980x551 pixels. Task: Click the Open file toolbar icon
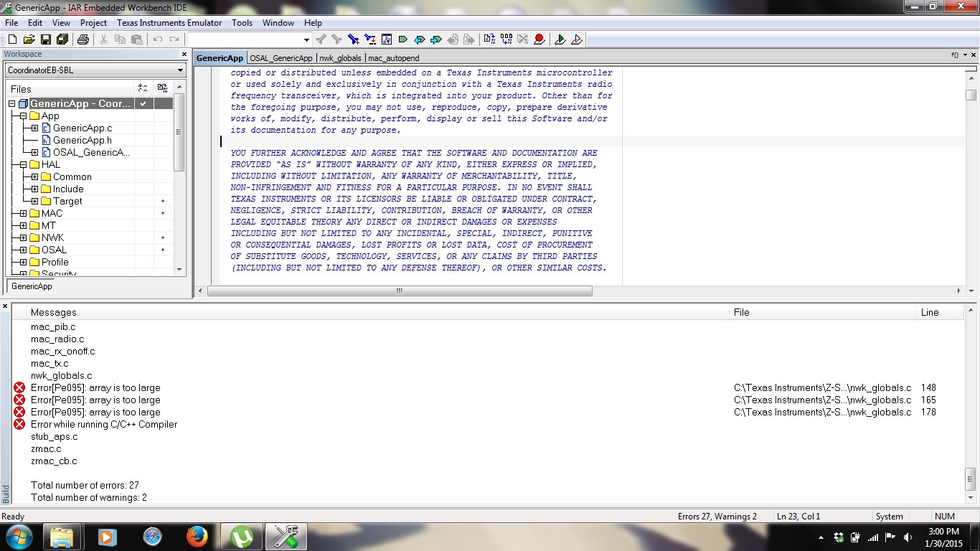[29, 39]
